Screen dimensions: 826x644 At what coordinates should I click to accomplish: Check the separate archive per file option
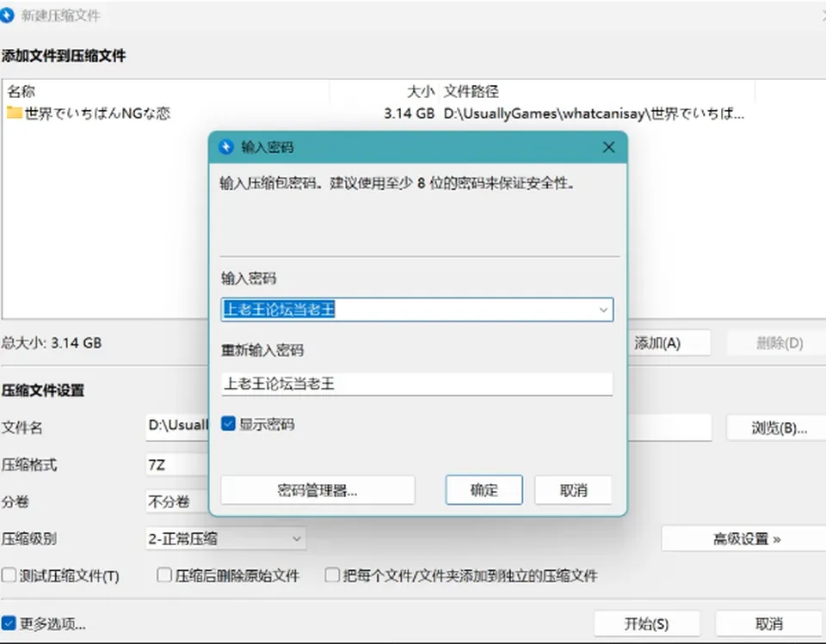click(x=332, y=575)
